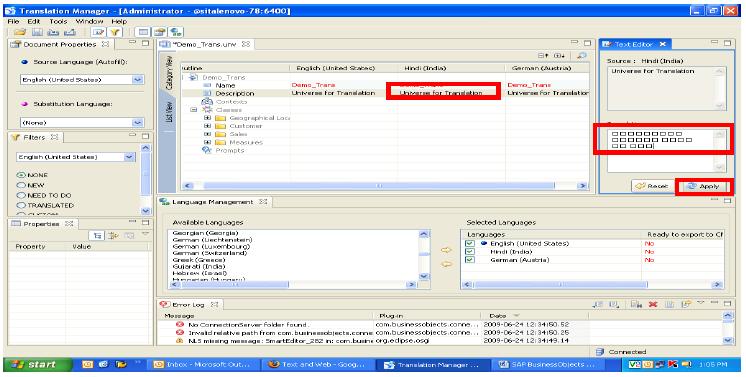Toggle the German (Austria) language checkbox
The width and height of the screenshot is (746, 377).
(x=470, y=259)
